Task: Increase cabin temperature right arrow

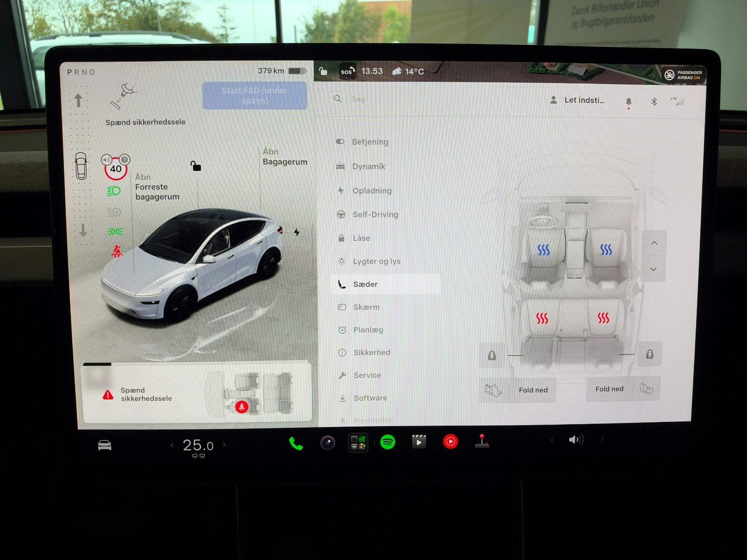Action: tap(224, 445)
